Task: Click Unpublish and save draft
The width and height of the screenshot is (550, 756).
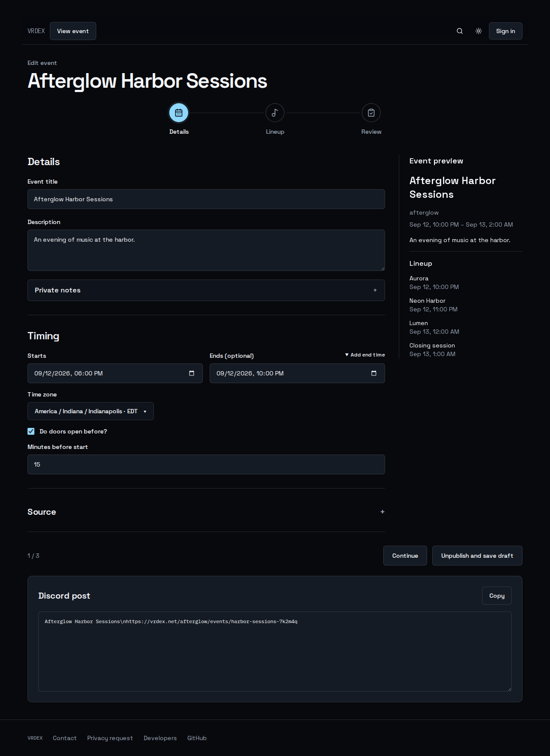Action: coord(477,556)
